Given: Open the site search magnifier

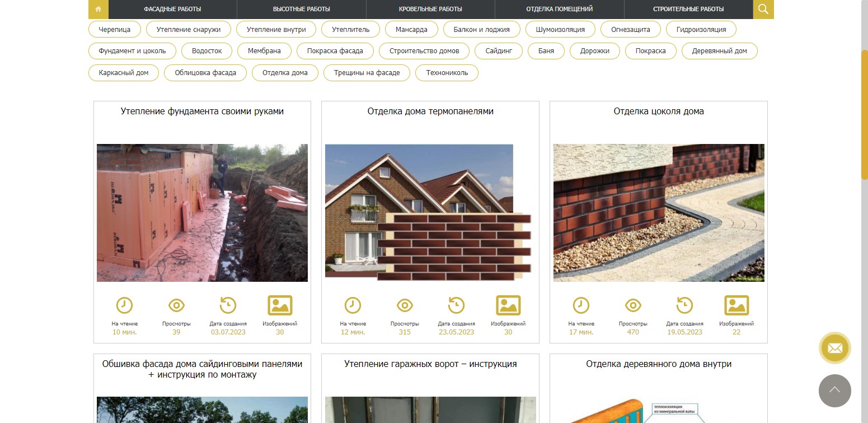Looking at the screenshot, I should (x=763, y=9).
